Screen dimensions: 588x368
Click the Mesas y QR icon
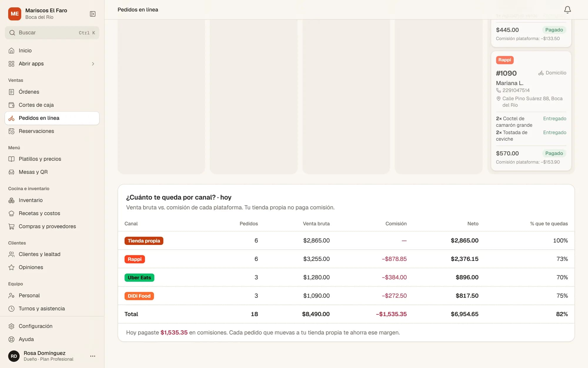tap(11, 172)
